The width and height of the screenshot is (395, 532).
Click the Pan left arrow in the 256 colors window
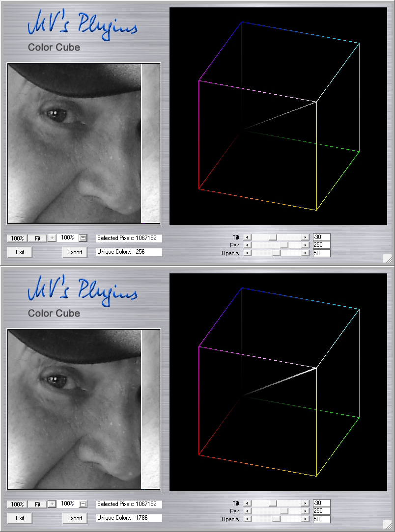(x=247, y=245)
